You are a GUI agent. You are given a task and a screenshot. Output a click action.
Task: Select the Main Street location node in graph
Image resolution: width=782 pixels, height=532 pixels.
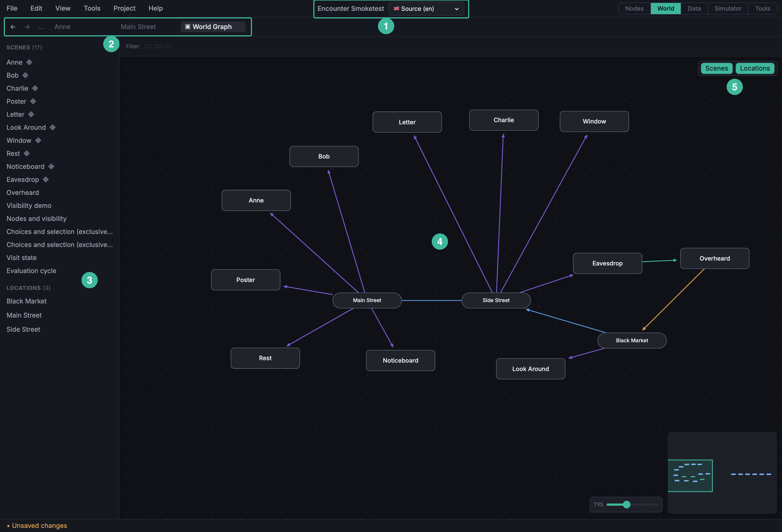click(367, 300)
